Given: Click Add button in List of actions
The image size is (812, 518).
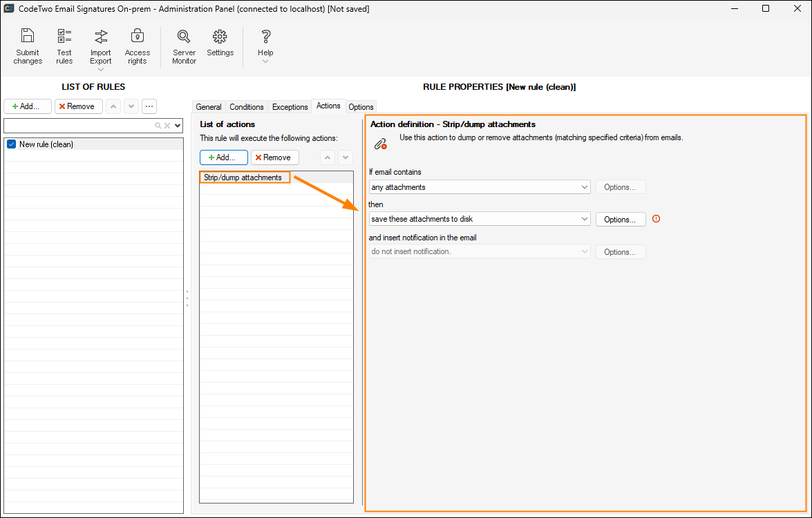Looking at the screenshot, I should click(x=223, y=157).
